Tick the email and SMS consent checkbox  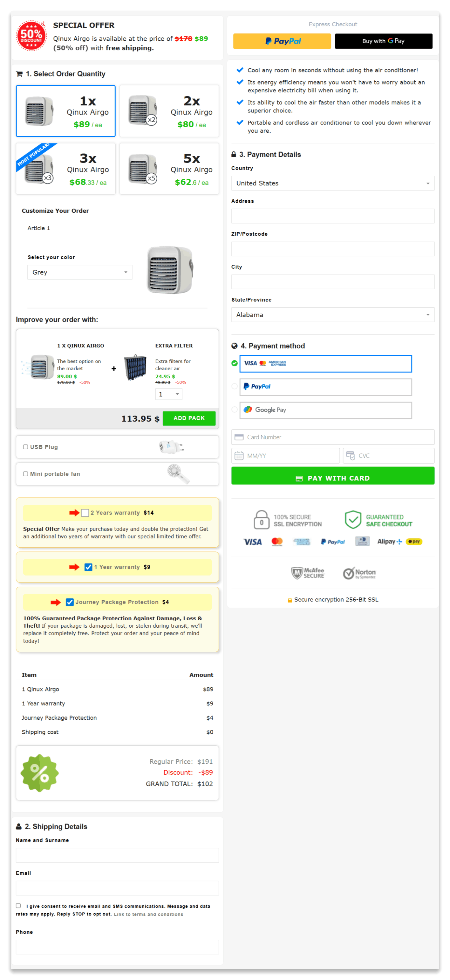pos(18,906)
